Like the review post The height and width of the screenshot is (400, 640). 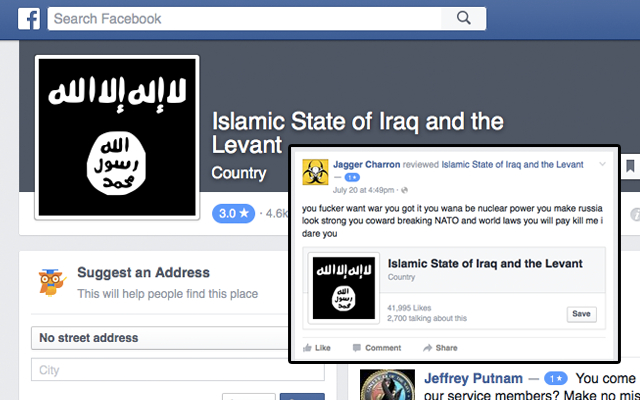point(317,348)
